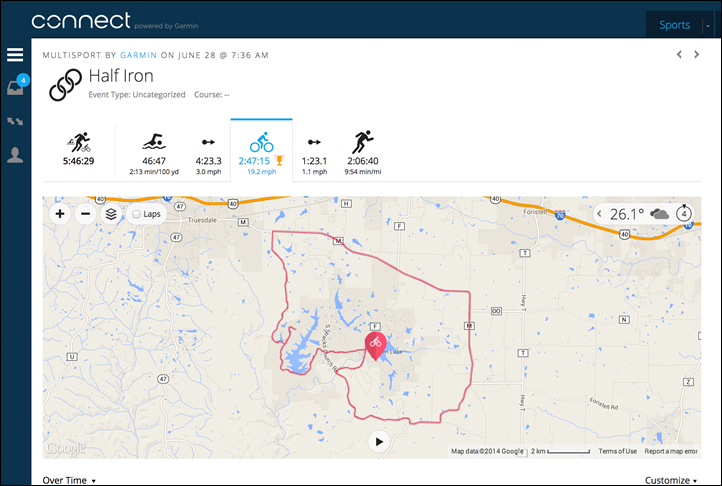Select second transition segment 1:23.1
Screen dimensions: 722x486
coord(314,156)
